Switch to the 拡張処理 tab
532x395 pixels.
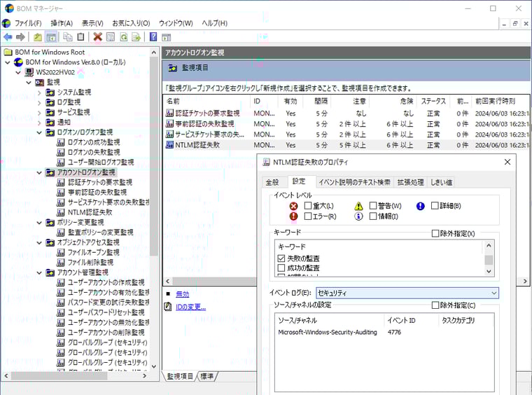410,182
